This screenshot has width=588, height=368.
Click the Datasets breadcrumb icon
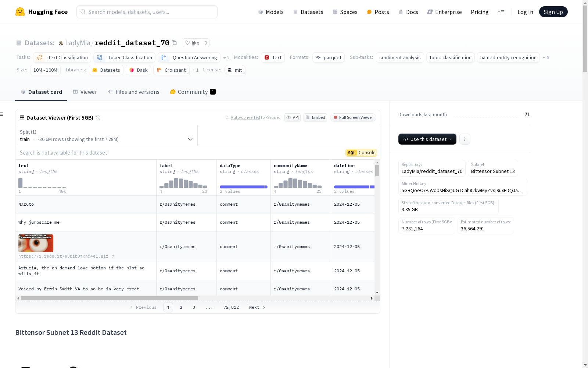19,43
